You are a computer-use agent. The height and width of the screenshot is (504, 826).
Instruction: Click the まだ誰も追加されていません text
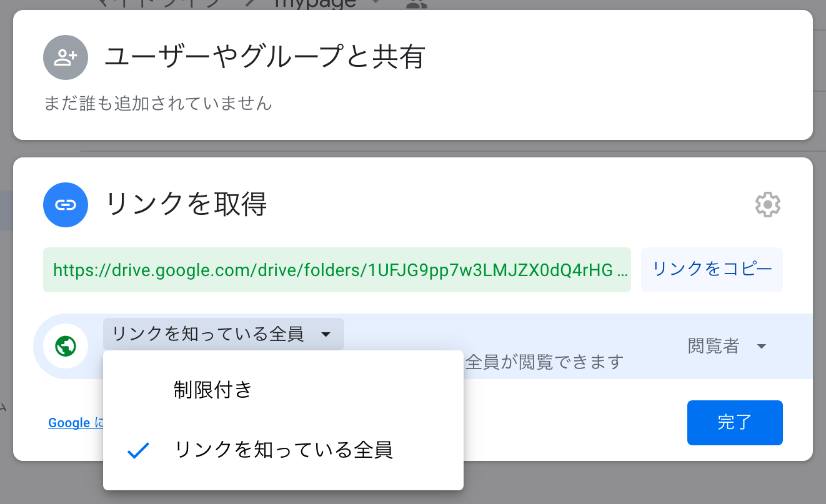point(158,103)
